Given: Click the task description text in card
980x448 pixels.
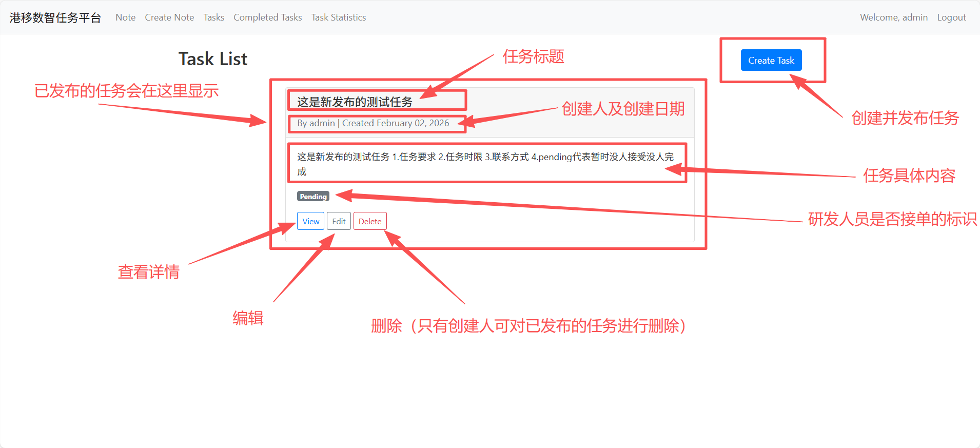Looking at the screenshot, I should [x=485, y=157].
